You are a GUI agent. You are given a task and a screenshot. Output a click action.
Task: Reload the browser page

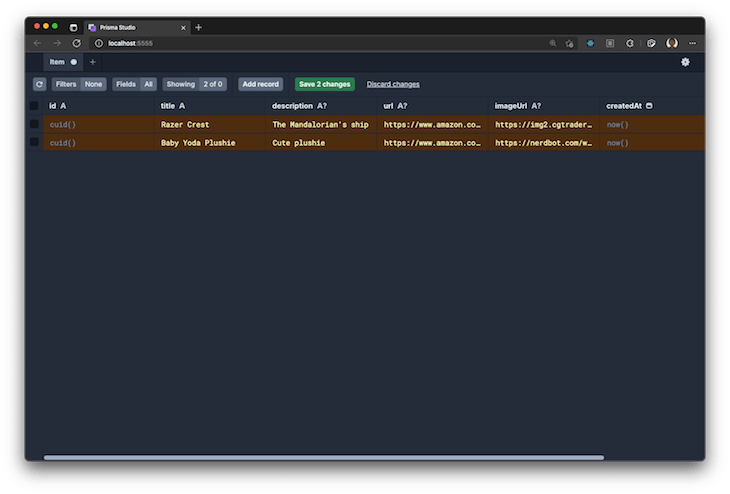pyautogui.click(x=77, y=43)
